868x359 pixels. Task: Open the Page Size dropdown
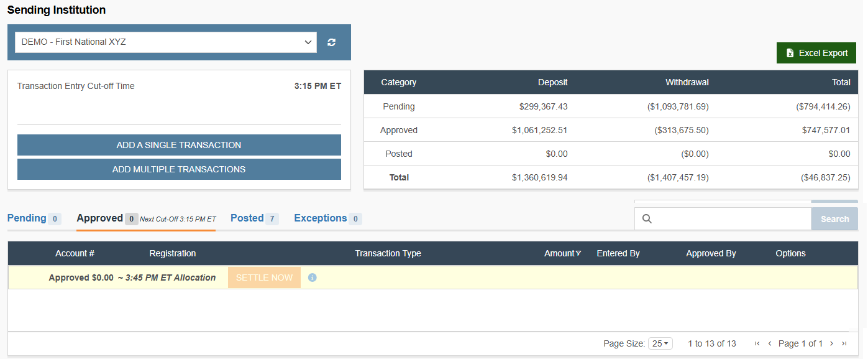click(x=660, y=343)
